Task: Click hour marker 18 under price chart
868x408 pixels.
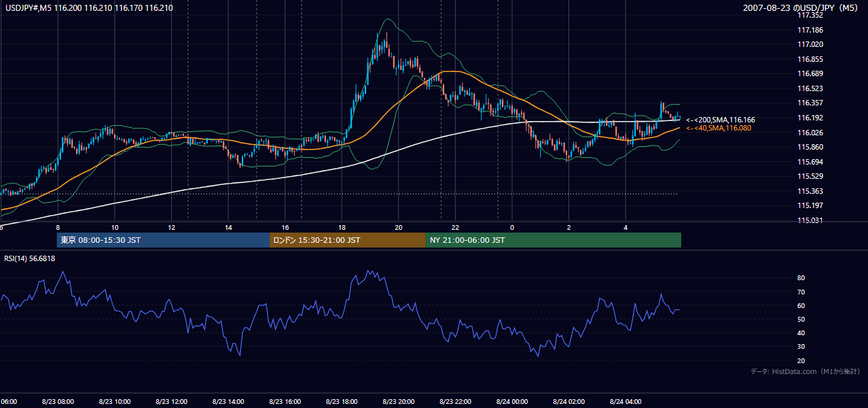Action: click(x=342, y=228)
